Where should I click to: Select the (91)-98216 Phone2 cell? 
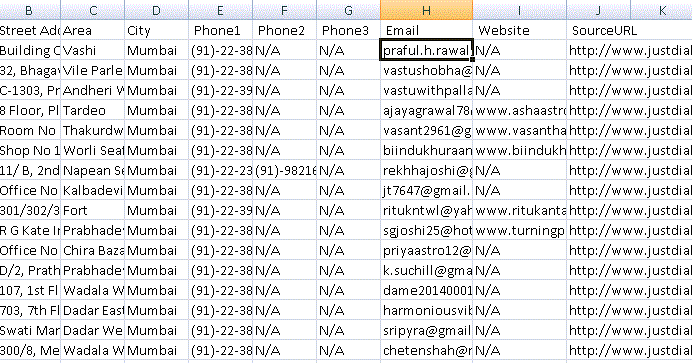[285, 170]
